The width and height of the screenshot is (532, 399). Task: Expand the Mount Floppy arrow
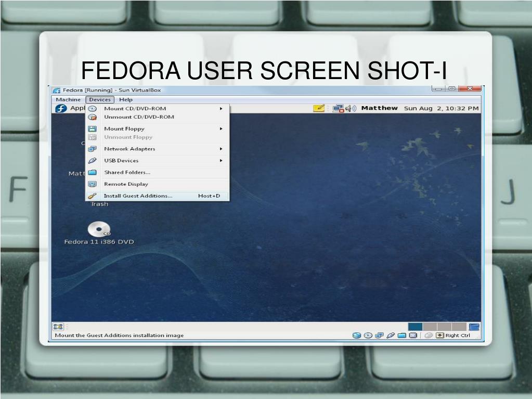point(221,128)
